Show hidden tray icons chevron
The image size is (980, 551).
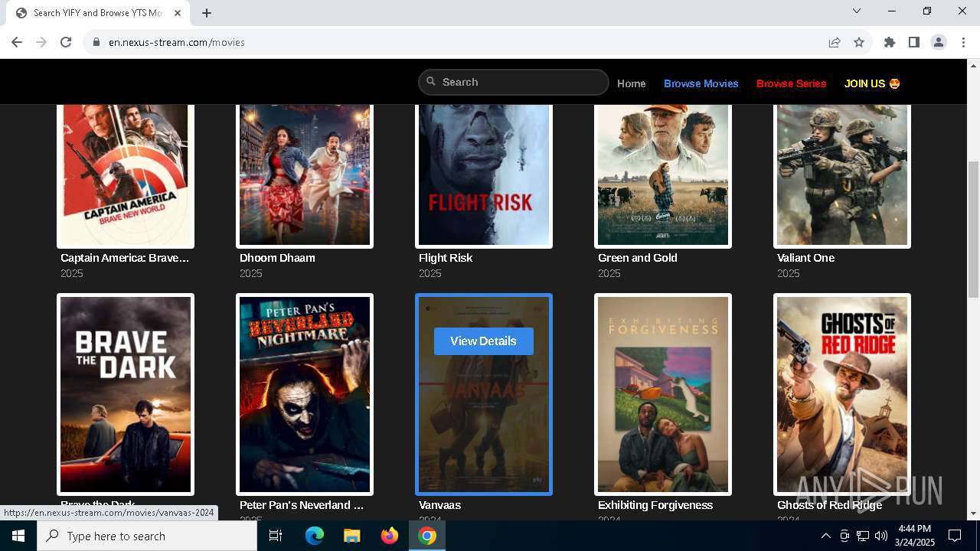coord(825,536)
